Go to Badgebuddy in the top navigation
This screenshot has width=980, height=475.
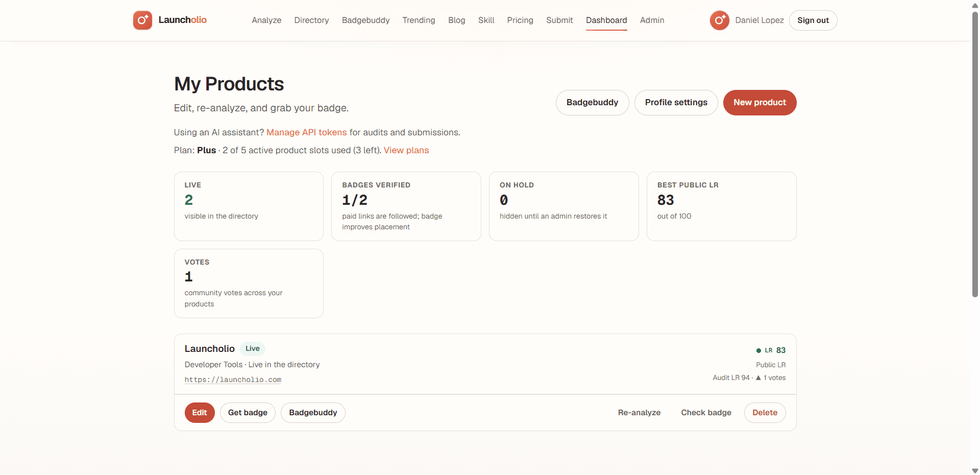[x=365, y=20]
